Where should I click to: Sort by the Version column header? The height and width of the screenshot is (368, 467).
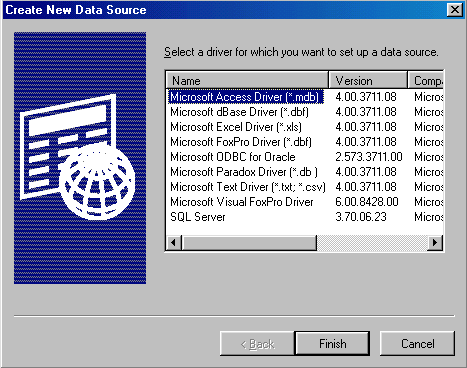[368, 80]
